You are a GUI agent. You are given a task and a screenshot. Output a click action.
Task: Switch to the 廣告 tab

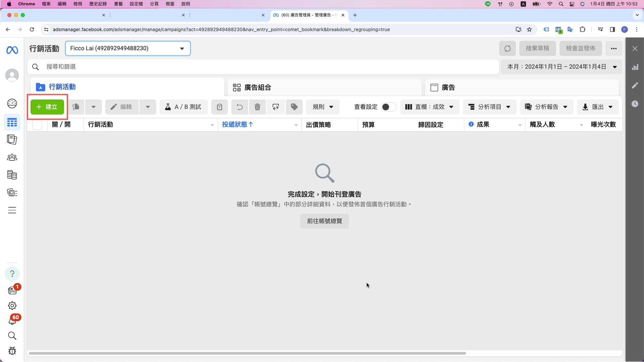coord(522,88)
